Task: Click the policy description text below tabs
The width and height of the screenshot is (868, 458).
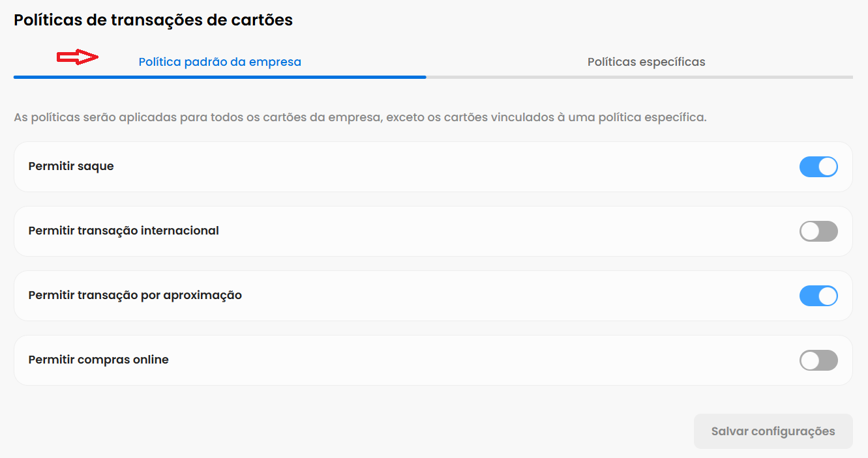Action: pyautogui.click(x=360, y=118)
